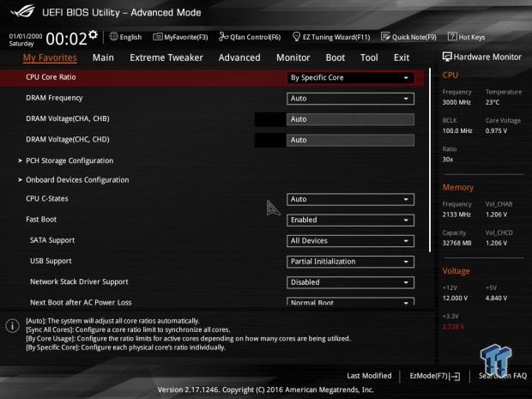Open Quick Note(F9)
The width and height of the screenshot is (532, 399).
click(x=408, y=37)
